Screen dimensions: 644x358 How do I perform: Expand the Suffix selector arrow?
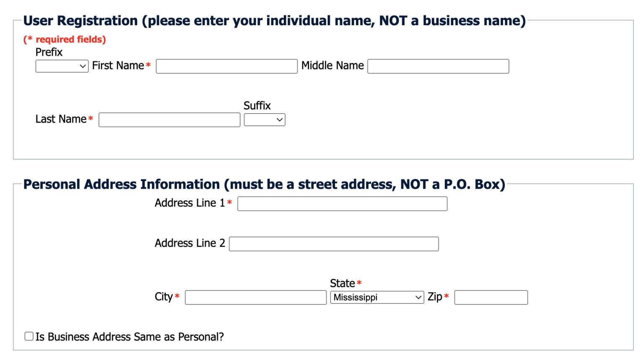278,119
